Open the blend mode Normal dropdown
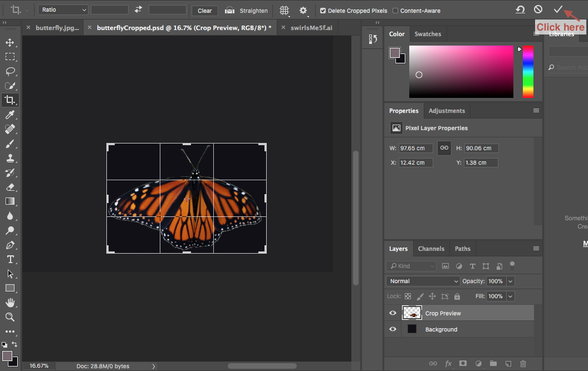 click(x=423, y=281)
